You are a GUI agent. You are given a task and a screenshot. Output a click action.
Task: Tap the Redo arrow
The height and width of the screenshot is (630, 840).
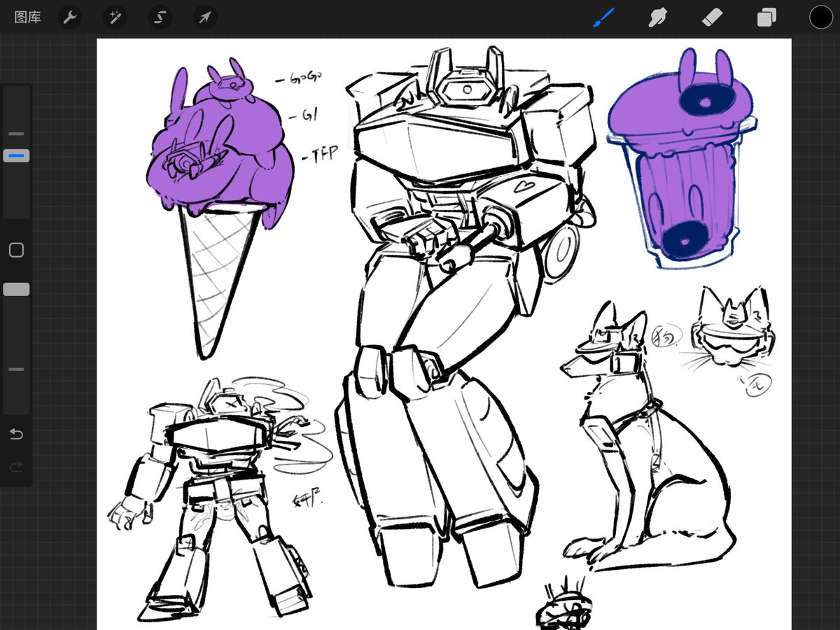(16, 466)
